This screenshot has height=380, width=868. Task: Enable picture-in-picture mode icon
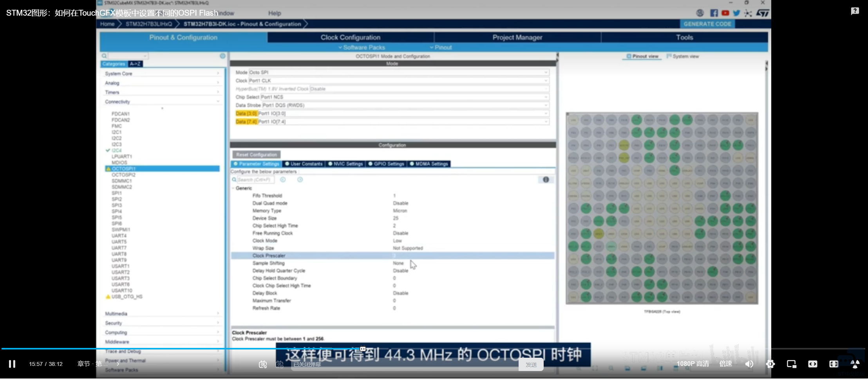[x=792, y=364]
